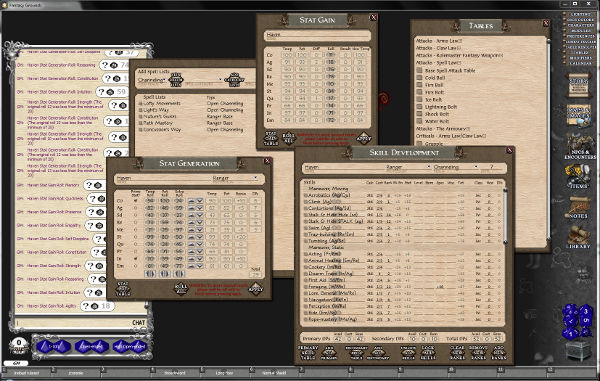The image size is (600, 381).
Task: Click the Haven name field in Stat Gain
Action: [x=317, y=36]
